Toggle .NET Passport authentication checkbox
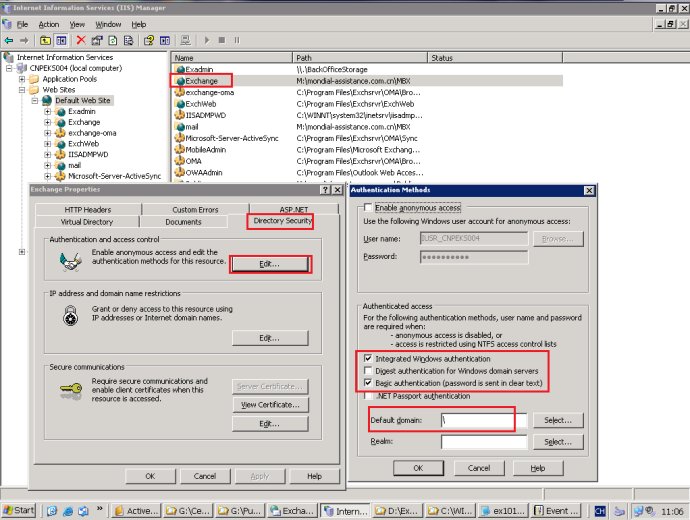Image resolution: width=690 pixels, height=520 pixels. 368,396
